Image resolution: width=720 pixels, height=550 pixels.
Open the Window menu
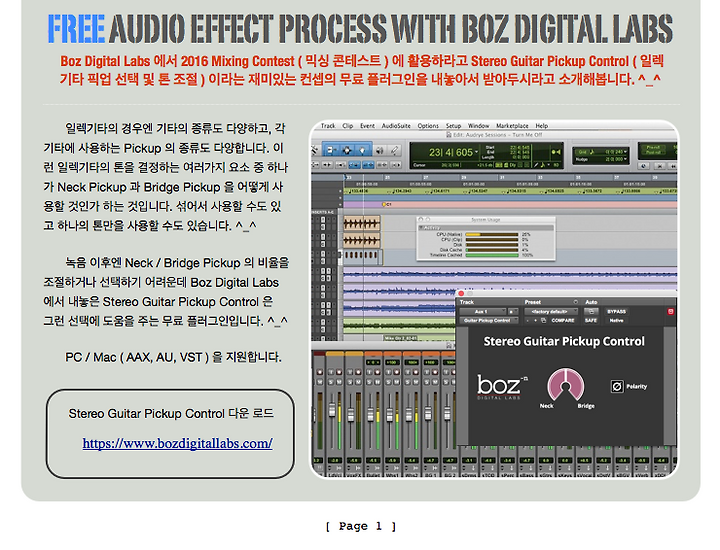click(x=478, y=126)
